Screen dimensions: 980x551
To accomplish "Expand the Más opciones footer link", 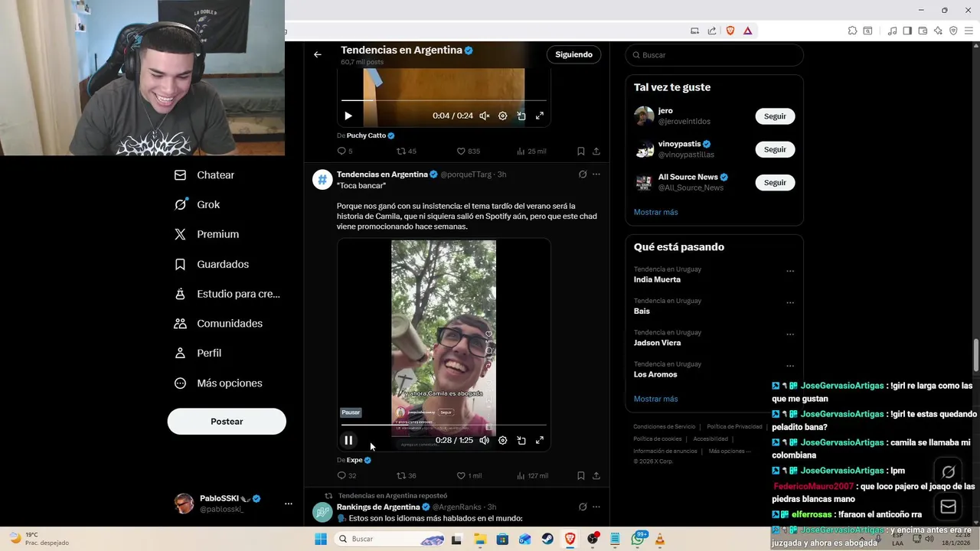I will pyautogui.click(x=730, y=451).
